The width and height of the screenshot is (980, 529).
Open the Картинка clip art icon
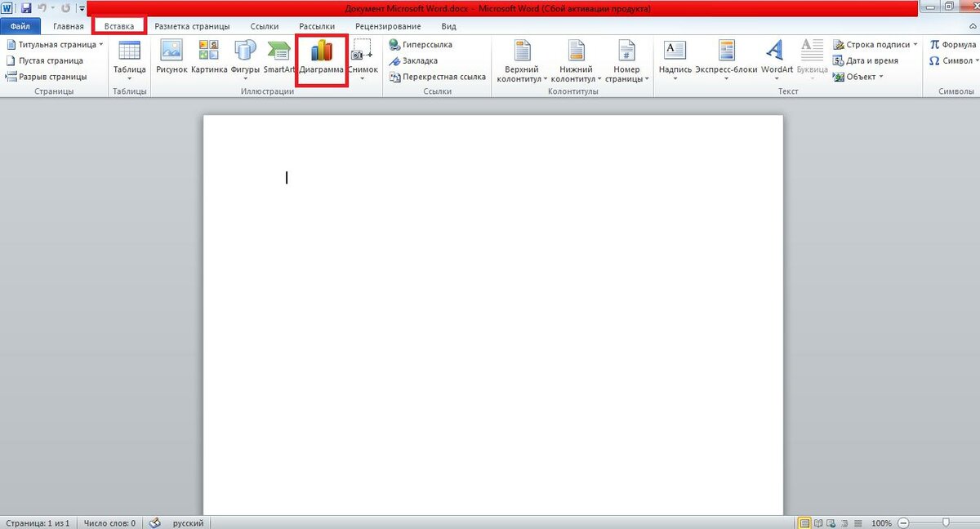[x=209, y=57]
